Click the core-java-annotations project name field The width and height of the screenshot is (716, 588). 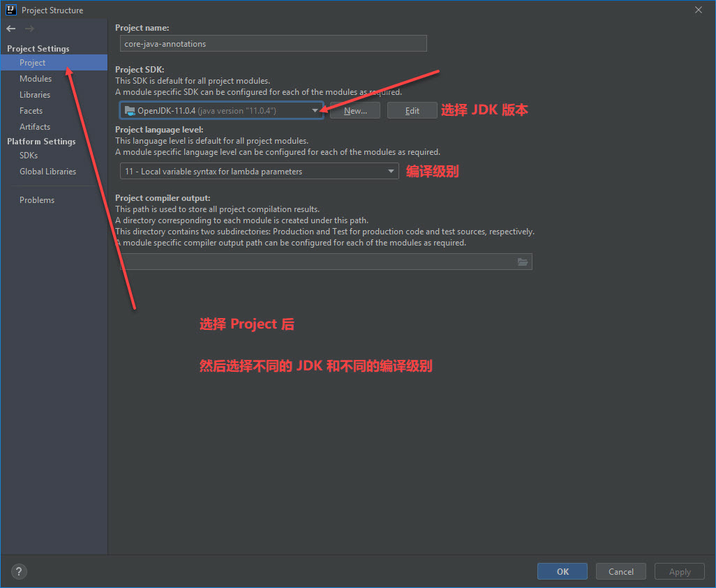[x=273, y=43]
